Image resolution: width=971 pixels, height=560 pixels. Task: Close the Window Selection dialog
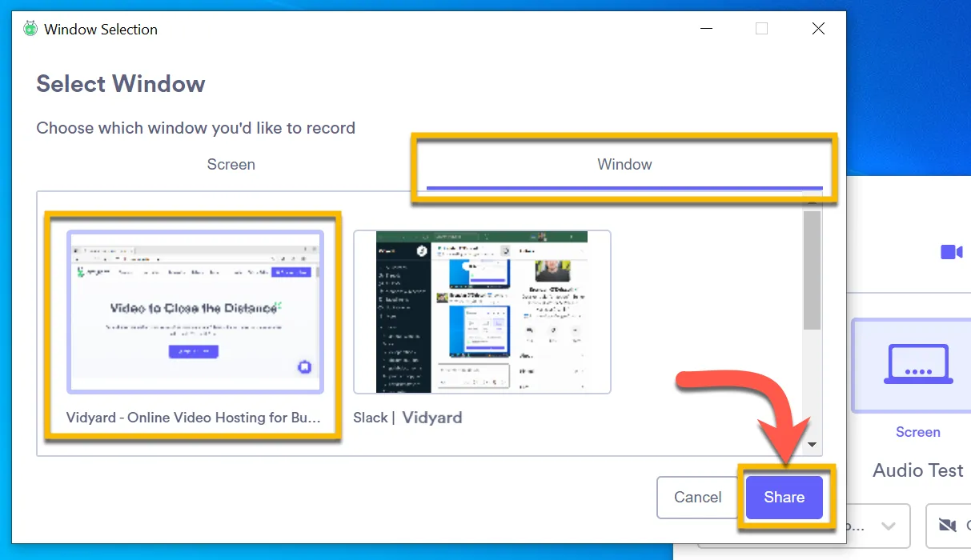pos(818,29)
